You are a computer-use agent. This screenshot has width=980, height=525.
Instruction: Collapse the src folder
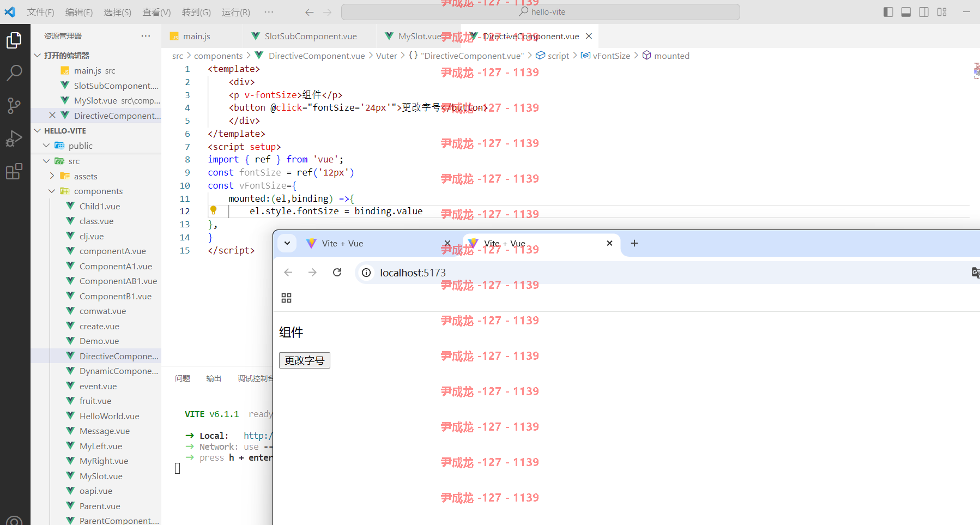point(46,161)
